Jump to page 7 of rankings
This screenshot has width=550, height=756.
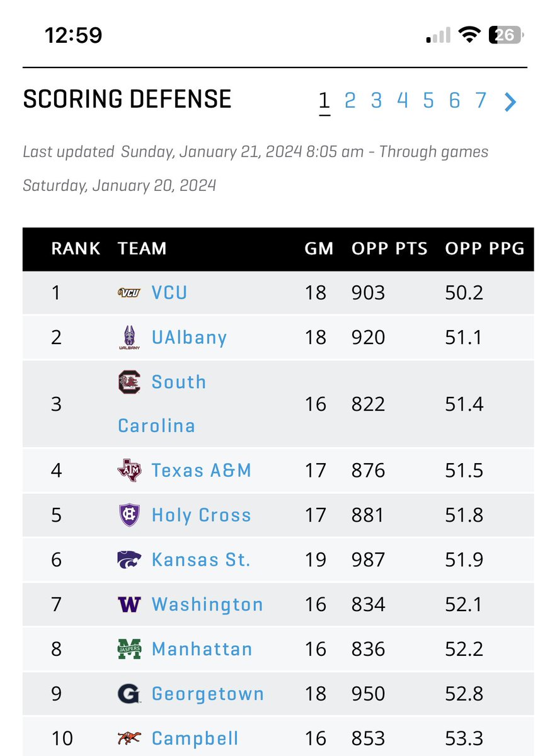[x=481, y=100]
